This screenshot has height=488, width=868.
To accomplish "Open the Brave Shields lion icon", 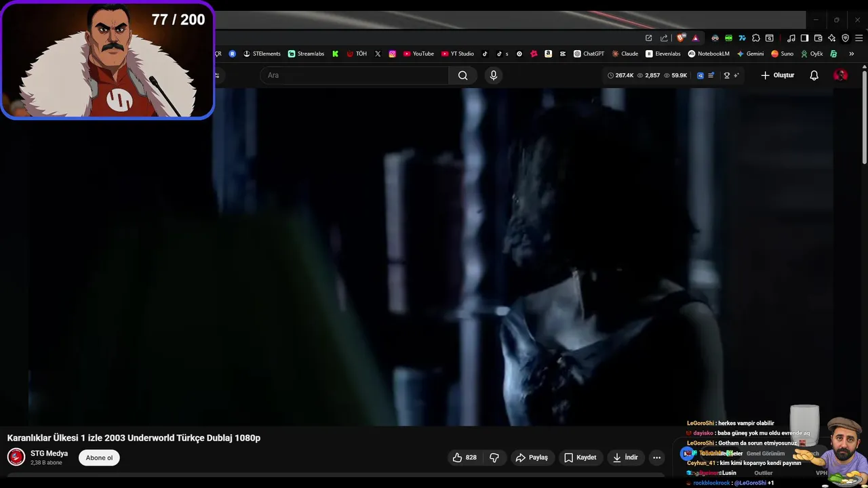I will 681,38.
